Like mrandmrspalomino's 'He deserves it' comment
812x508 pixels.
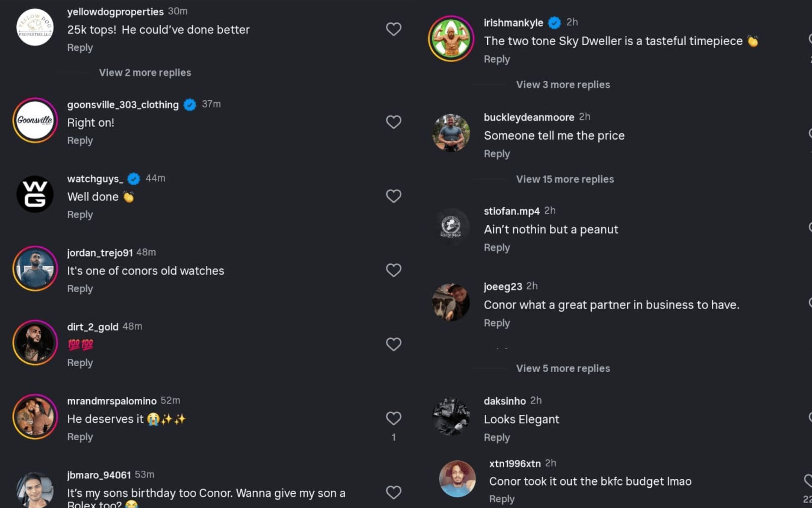click(393, 418)
